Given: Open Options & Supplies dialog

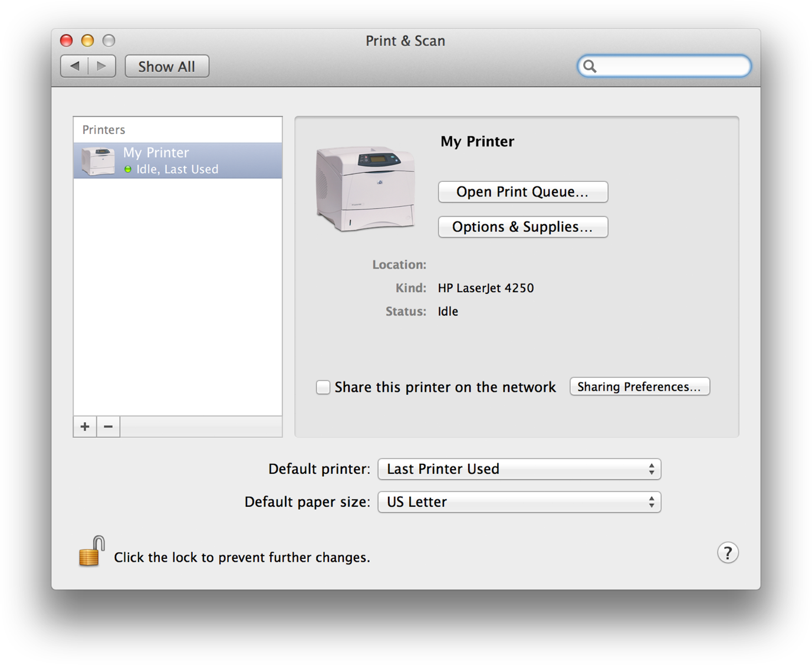Looking at the screenshot, I should coord(522,227).
